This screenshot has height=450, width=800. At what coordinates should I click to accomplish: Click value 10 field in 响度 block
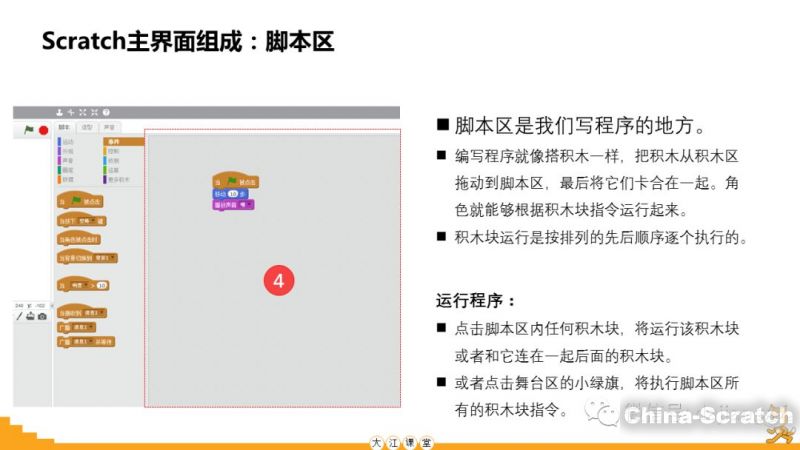[x=102, y=285]
